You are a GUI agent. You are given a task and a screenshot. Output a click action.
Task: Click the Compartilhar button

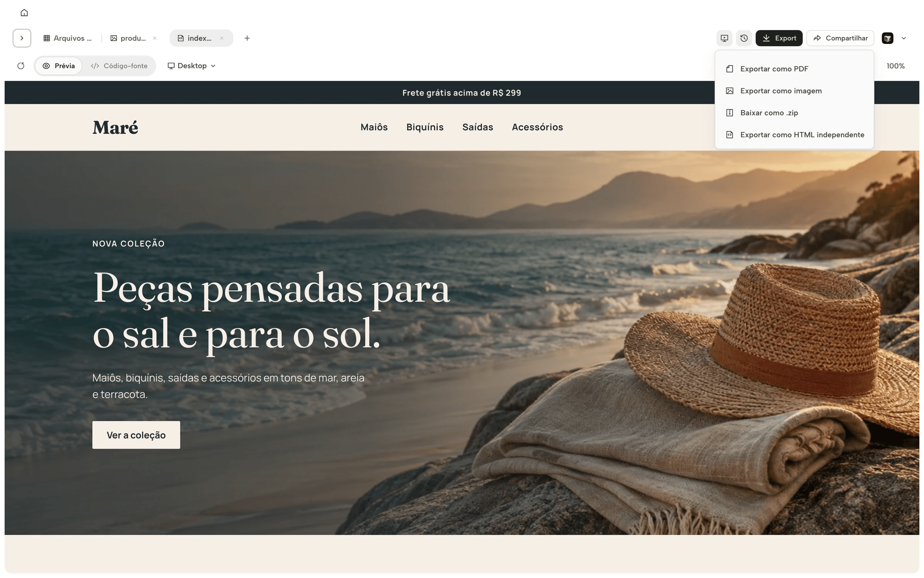[x=840, y=38]
